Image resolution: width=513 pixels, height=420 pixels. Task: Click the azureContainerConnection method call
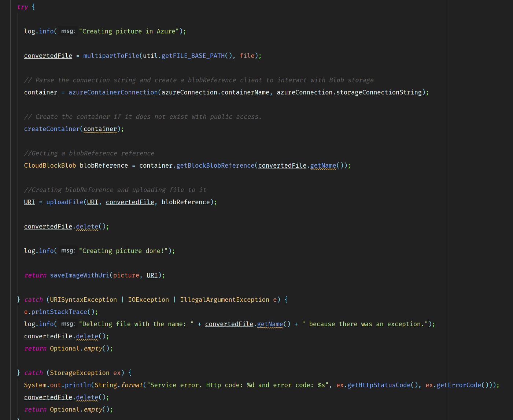(113, 92)
